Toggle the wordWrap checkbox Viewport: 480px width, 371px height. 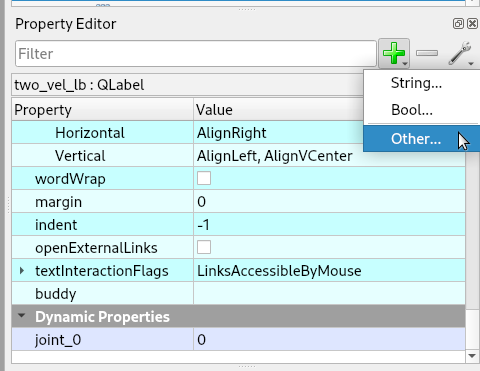204,178
